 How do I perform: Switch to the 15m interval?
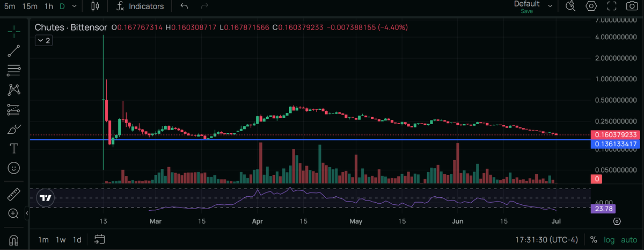(x=30, y=6)
